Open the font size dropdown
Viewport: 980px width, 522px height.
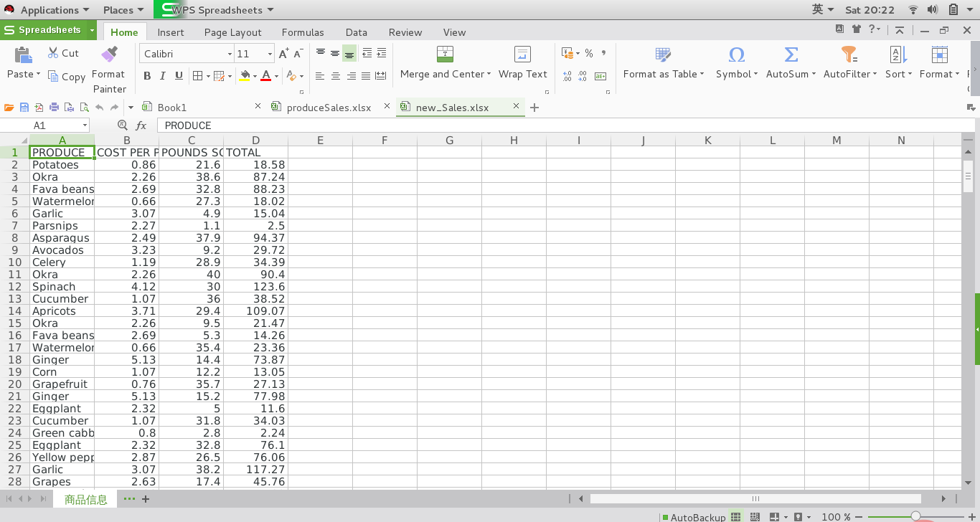click(270, 54)
